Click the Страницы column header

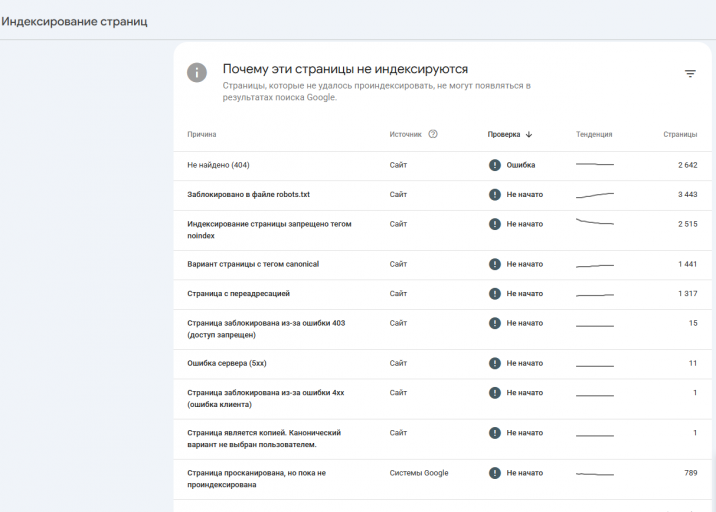pos(680,134)
